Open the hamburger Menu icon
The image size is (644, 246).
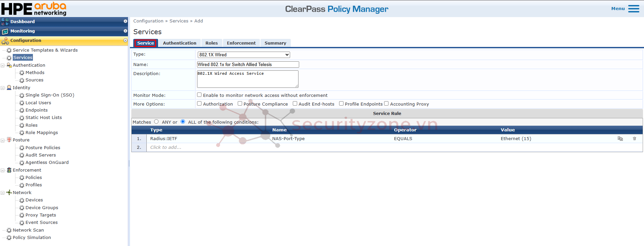point(634,9)
